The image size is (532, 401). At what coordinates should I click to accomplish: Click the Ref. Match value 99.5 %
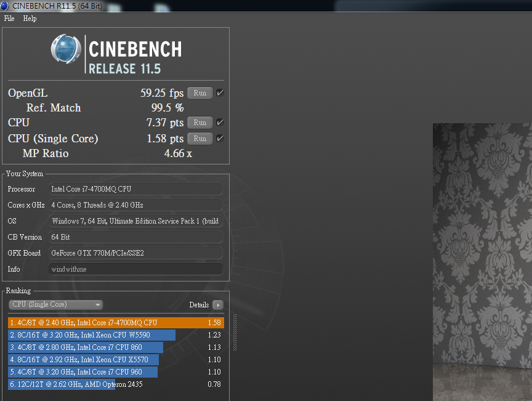167,108
